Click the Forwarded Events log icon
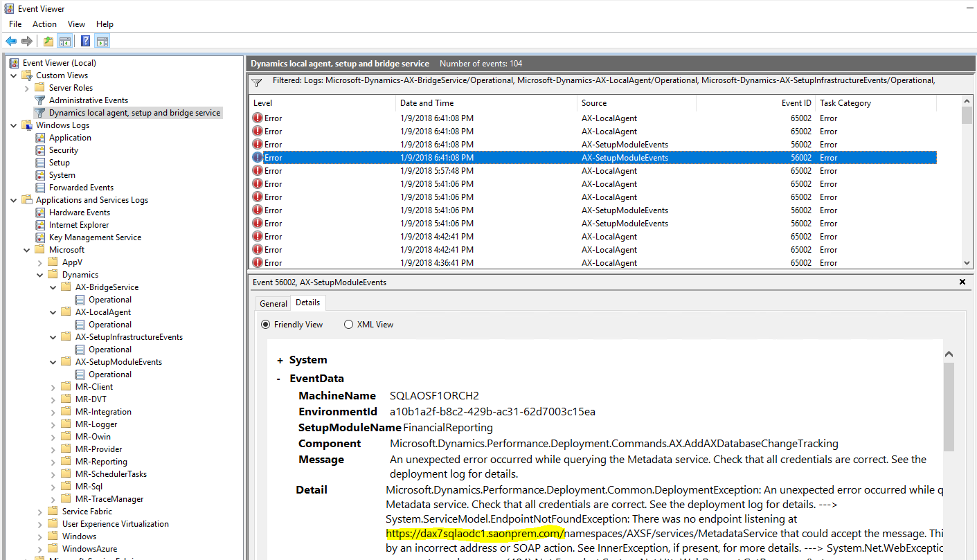Screen dimensions: 977x560 click(40, 188)
